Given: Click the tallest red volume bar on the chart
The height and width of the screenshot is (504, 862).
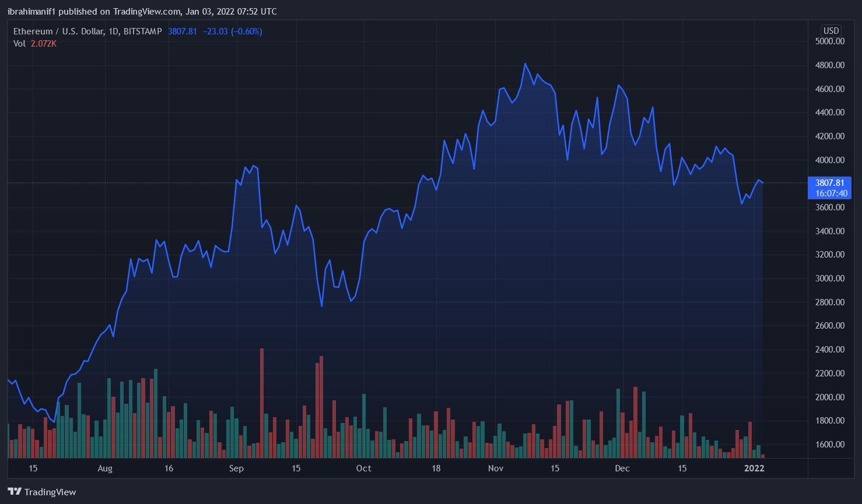Looking at the screenshot, I should [x=262, y=403].
